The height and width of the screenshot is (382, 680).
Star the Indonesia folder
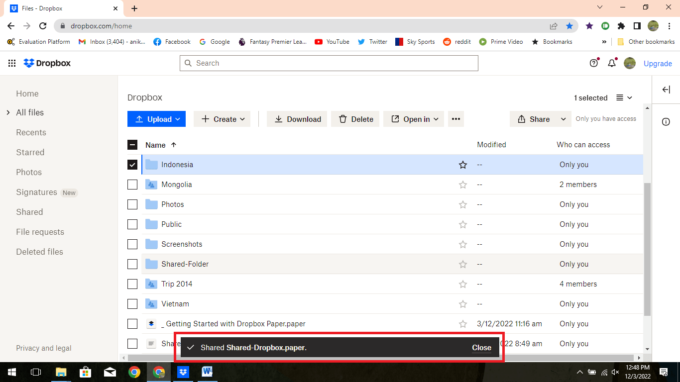tap(463, 165)
